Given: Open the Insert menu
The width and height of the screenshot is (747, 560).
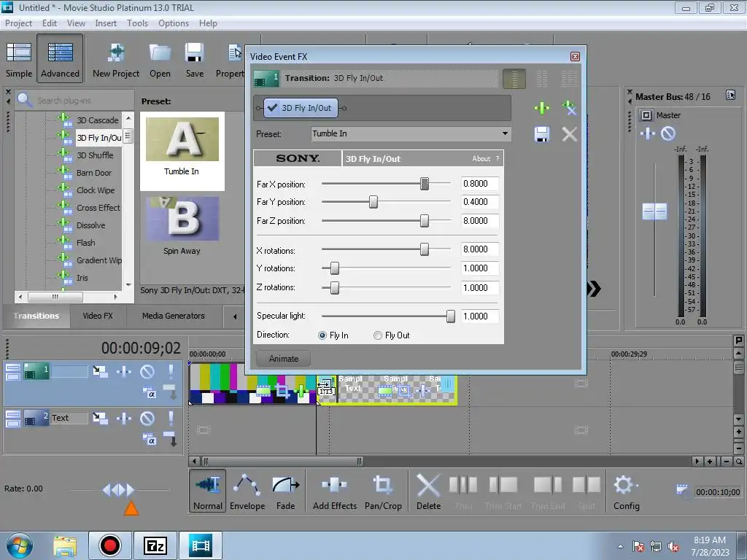Looking at the screenshot, I should click(x=106, y=23).
